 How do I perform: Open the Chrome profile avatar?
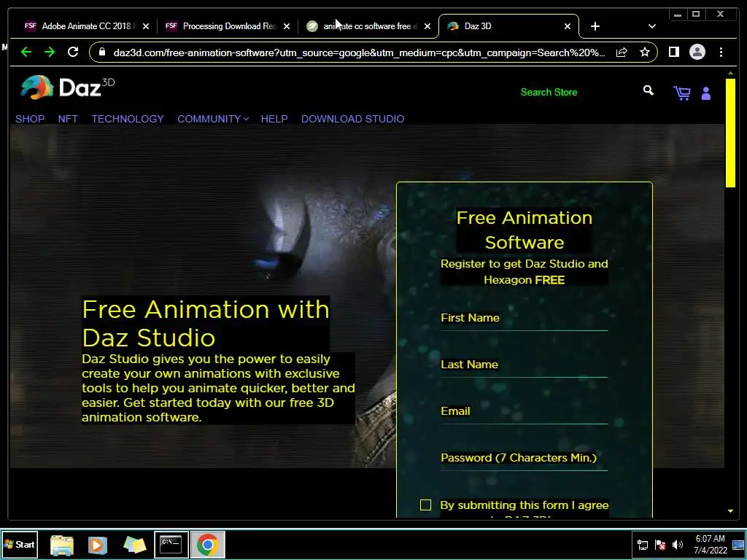(697, 52)
